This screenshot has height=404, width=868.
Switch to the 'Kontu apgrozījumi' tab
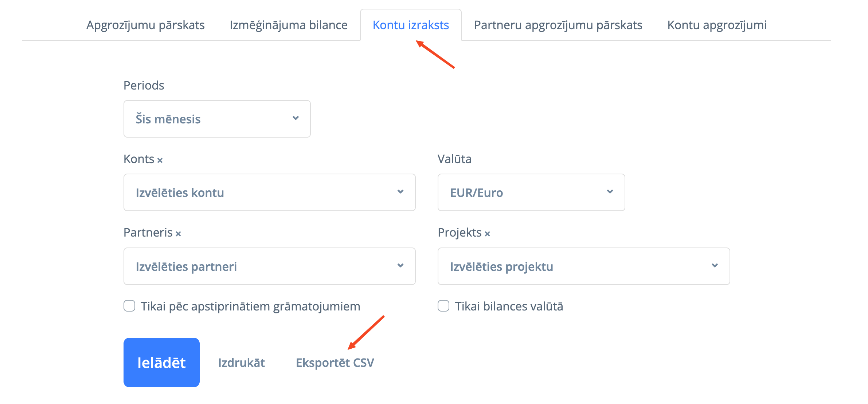[x=717, y=25]
